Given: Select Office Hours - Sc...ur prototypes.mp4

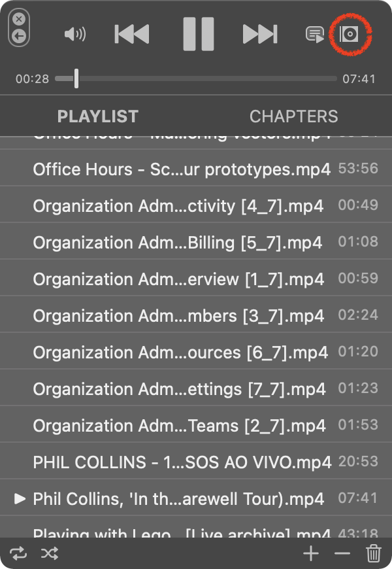Looking at the screenshot, I should 196,169.
